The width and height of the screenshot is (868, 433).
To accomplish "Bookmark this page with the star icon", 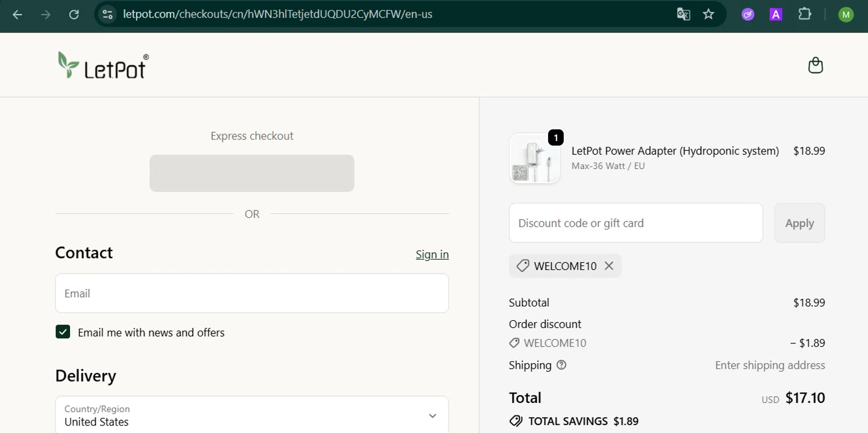I will (x=708, y=14).
